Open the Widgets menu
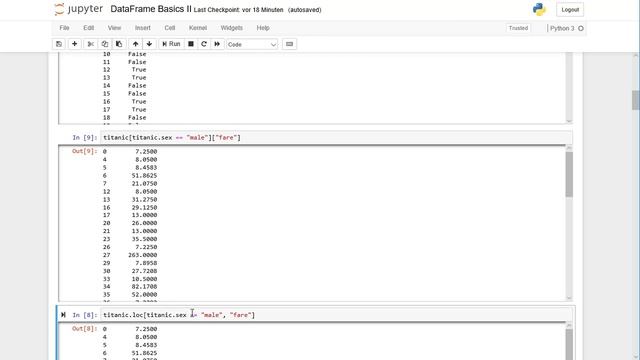 pyautogui.click(x=231, y=28)
